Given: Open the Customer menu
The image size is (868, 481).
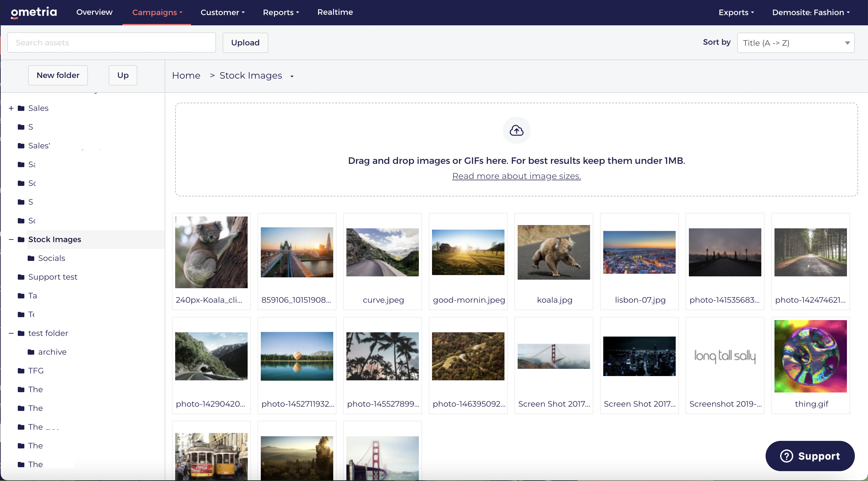Looking at the screenshot, I should pyautogui.click(x=222, y=13).
